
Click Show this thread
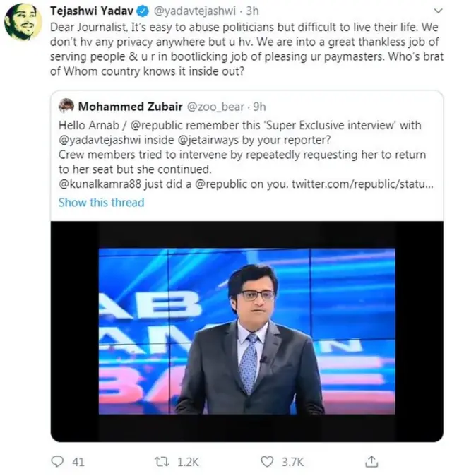pos(101,202)
